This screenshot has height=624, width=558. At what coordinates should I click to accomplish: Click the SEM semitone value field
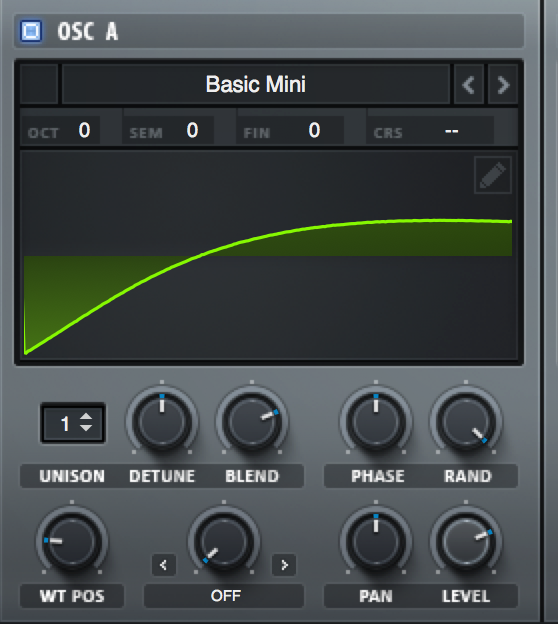point(168,131)
